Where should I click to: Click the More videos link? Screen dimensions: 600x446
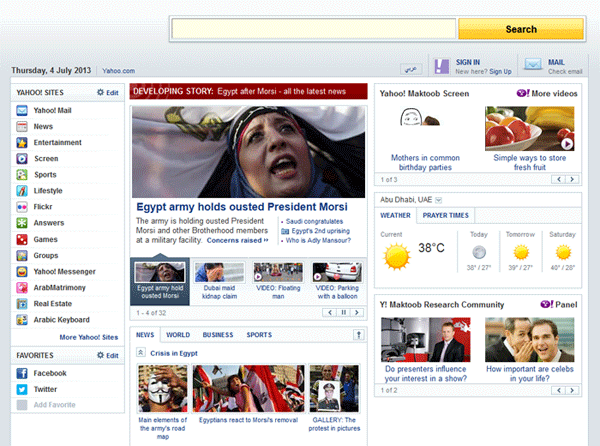(x=547, y=93)
